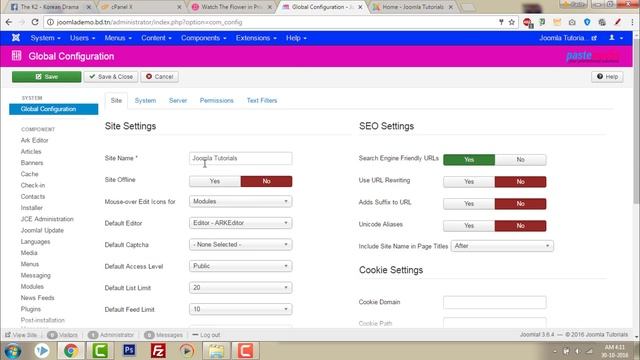Click the green Save button
640x360 pixels.
click(47, 77)
